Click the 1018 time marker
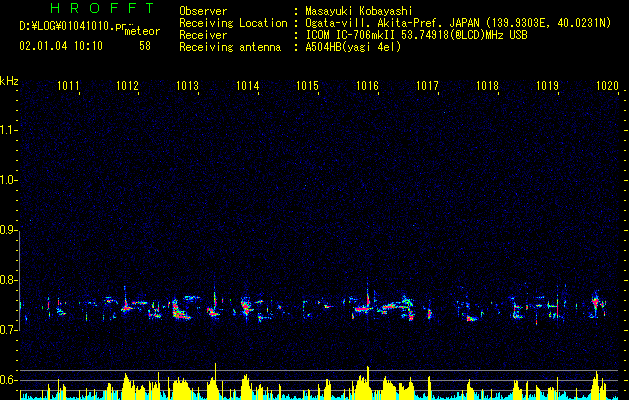Screen dimensions: 629x400 click(487, 86)
